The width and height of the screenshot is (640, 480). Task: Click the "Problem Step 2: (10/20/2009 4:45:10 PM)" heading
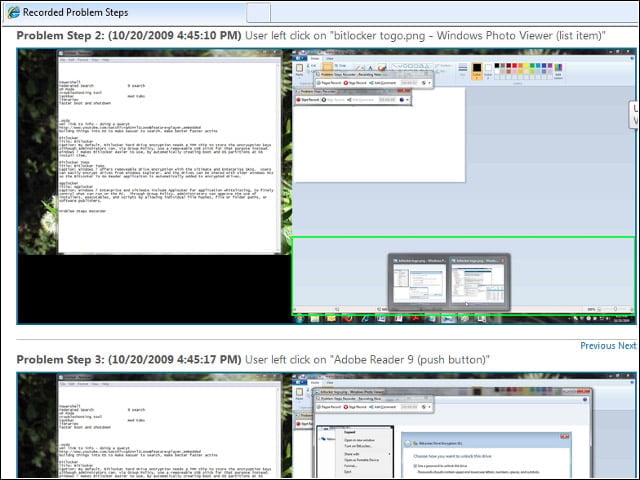[x=129, y=36]
